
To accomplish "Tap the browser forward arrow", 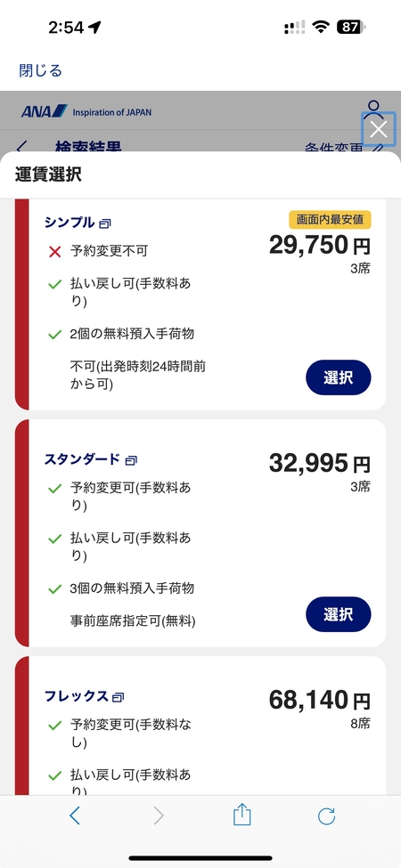I will pyautogui.click(x=159, y=816).
